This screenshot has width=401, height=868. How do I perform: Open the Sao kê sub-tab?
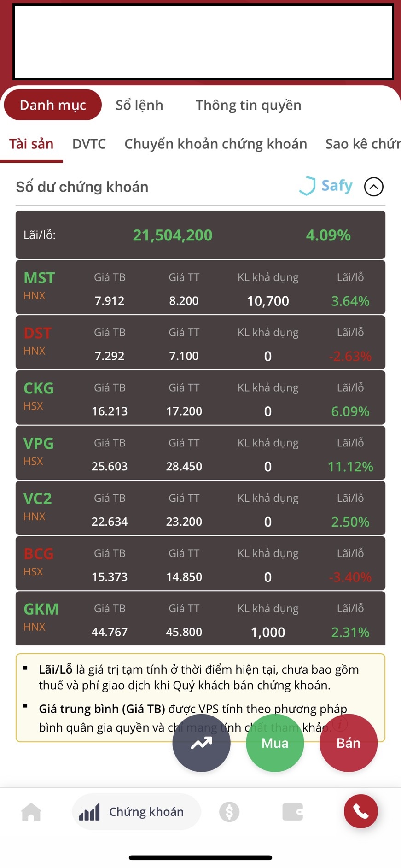(x=362, y=144)
